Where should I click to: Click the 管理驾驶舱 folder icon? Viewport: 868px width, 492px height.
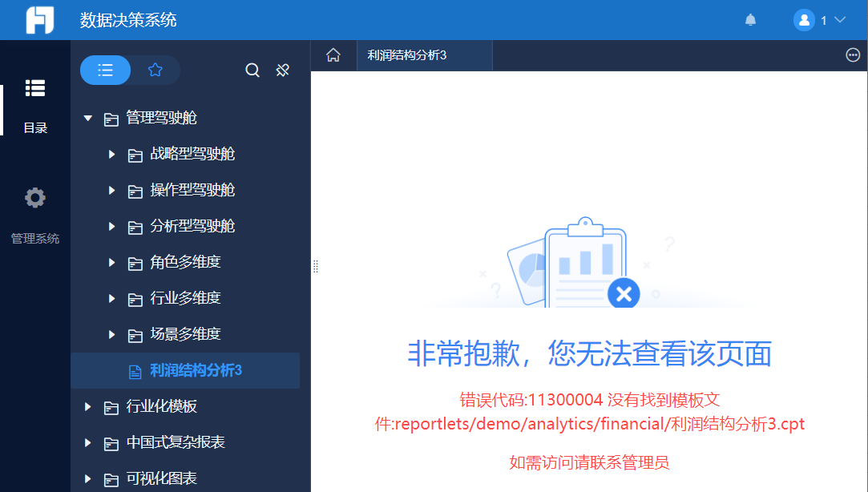(111, 119)
